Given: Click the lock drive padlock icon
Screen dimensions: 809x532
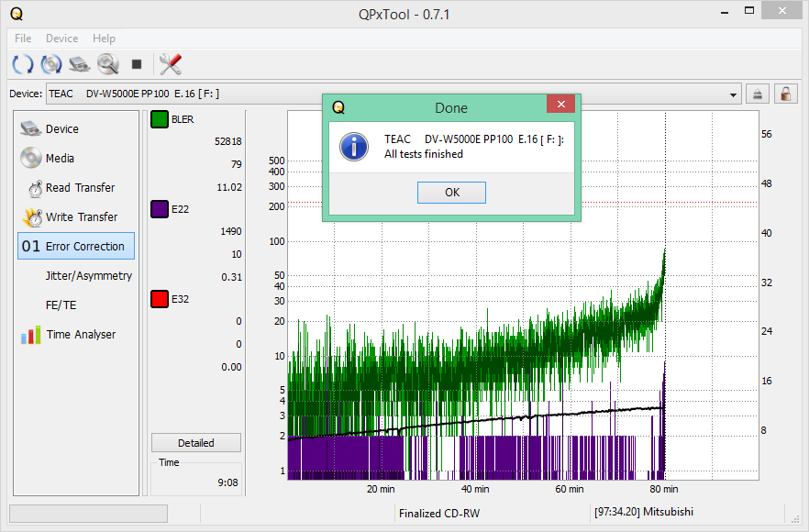Looking at the screenshot, I should click(x=786, y=94).
